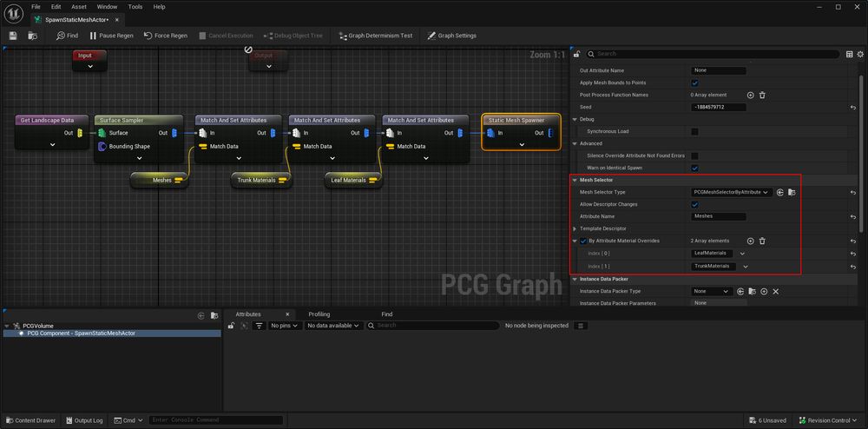Add element to By Attribute Material Overrides
The image size is (868, 429).
tap(751, 241)
